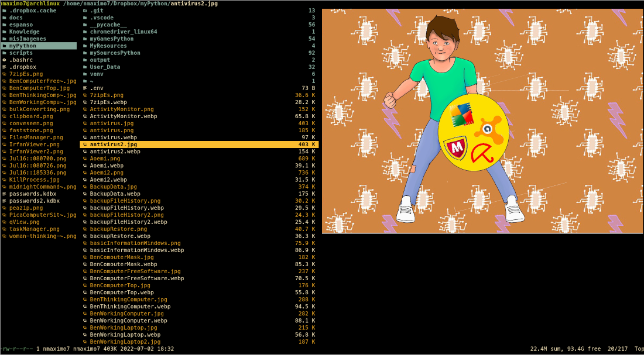Image resolution: width=644 pixels, height=355 pixels.
Task: Click the gear icon next to .bashrc
Action: point(4,60)
